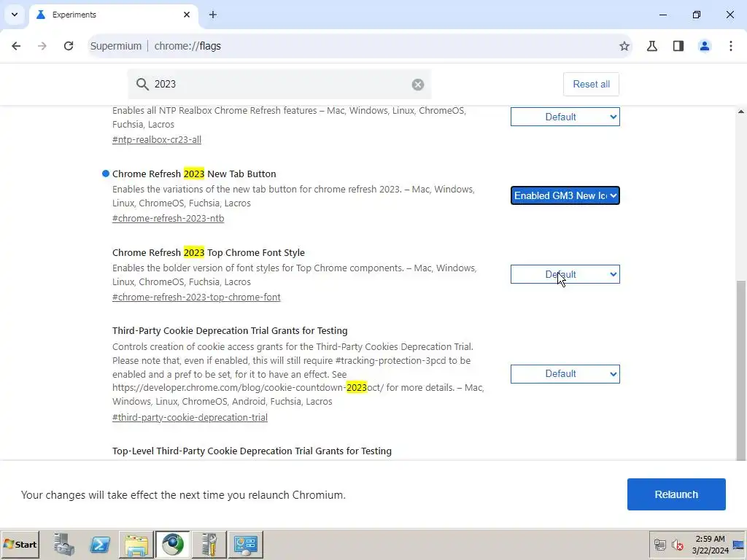The height and width of the screenshot is (560, 747).
Task: Add a new tab with plus button
Action: point(213,15)
